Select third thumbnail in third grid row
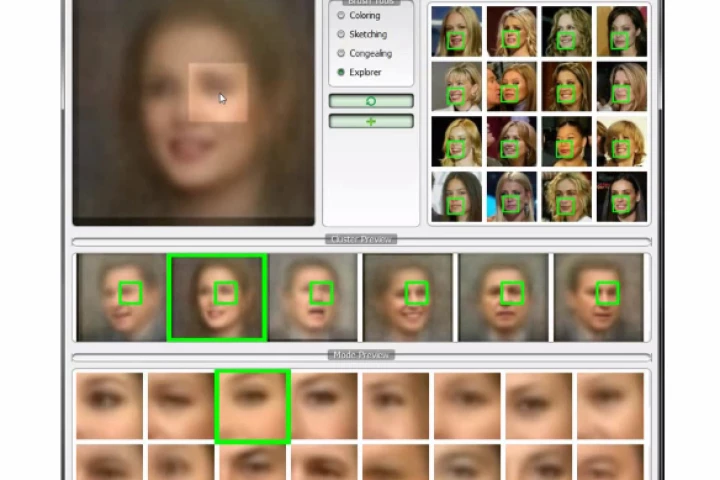Image resolution: width=720 pixels, height=480 pixels. pyautogui.click(x=567, y=141)
